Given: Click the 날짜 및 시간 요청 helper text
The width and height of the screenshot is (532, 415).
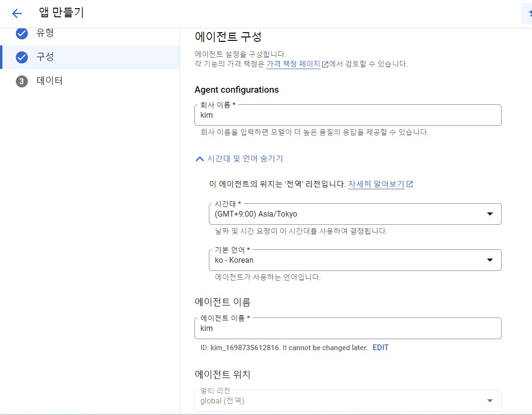Looking at the screenshot, I should (x=301, y=231).
